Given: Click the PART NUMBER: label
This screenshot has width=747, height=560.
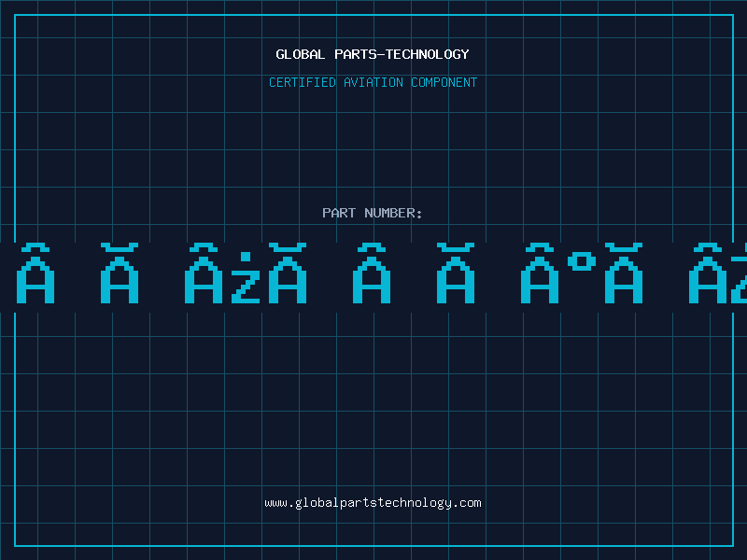Looking at the screenshot, I should point(373,213).
